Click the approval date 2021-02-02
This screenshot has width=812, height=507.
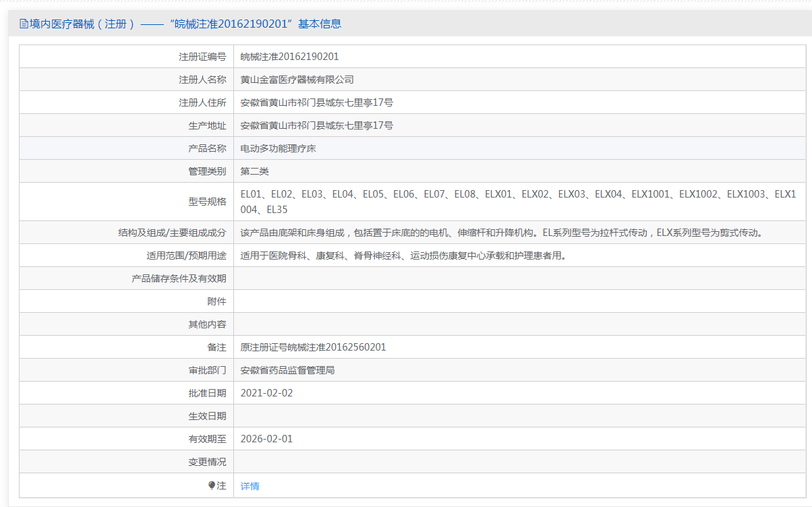(266, 393)
